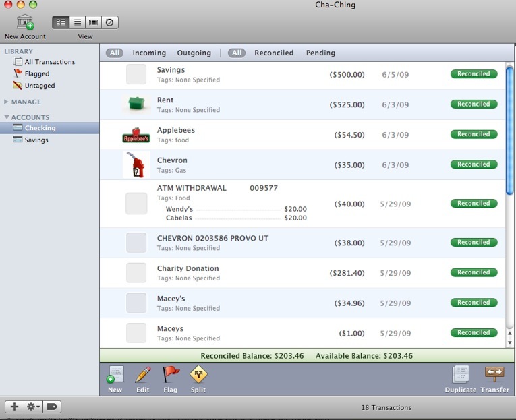The height and width of the screenshot is (420, 516).
Task: Click the Applebee's logo image
Action: pyautogui.click(x=136, y=136)
